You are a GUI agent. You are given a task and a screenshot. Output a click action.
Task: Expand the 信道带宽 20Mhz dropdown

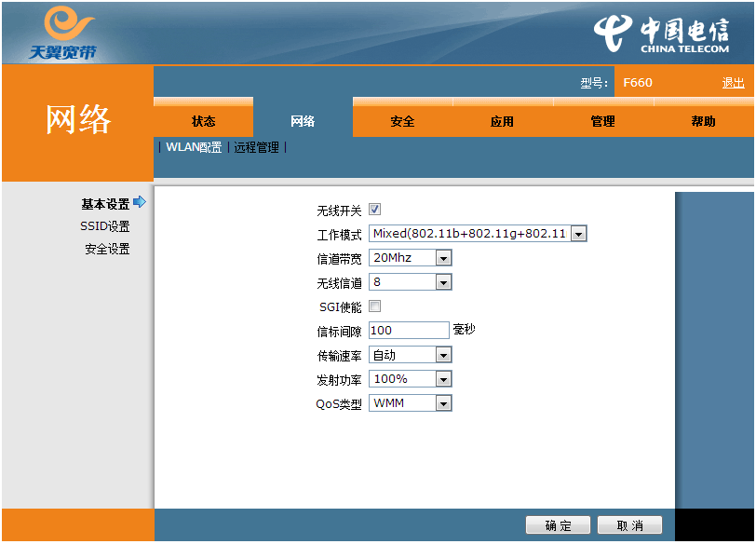[411, 258]
